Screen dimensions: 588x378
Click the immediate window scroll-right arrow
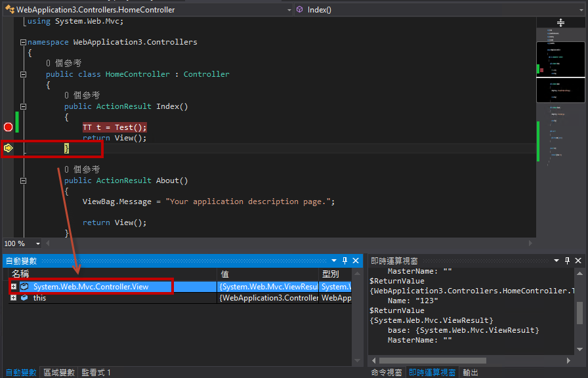[x=568, y=360]
